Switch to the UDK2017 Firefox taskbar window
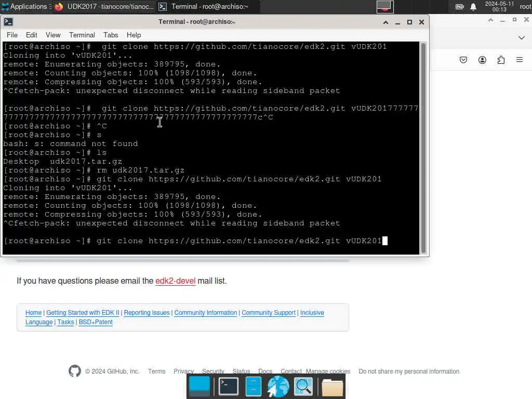Screen dimensions: 532x399 click(104, 6)
